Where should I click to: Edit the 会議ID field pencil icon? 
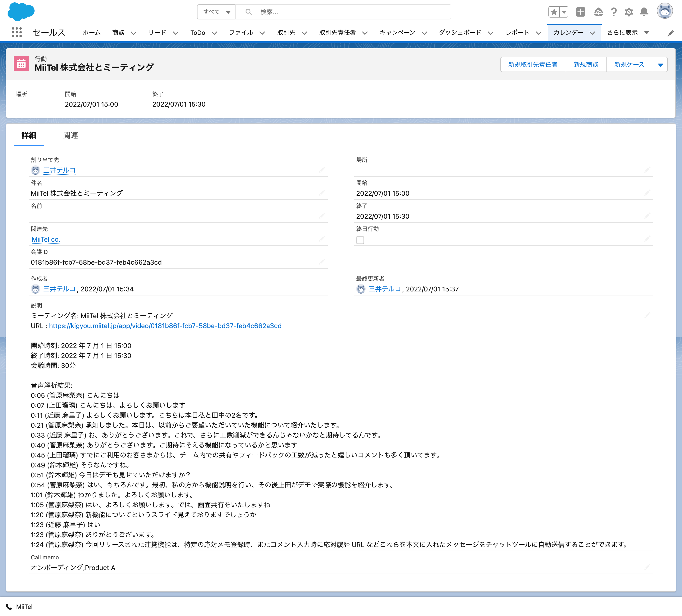[322, 261]
